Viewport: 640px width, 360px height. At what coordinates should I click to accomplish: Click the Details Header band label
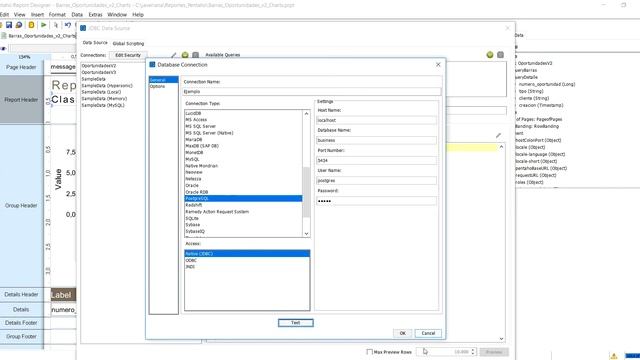click(21, 294)
